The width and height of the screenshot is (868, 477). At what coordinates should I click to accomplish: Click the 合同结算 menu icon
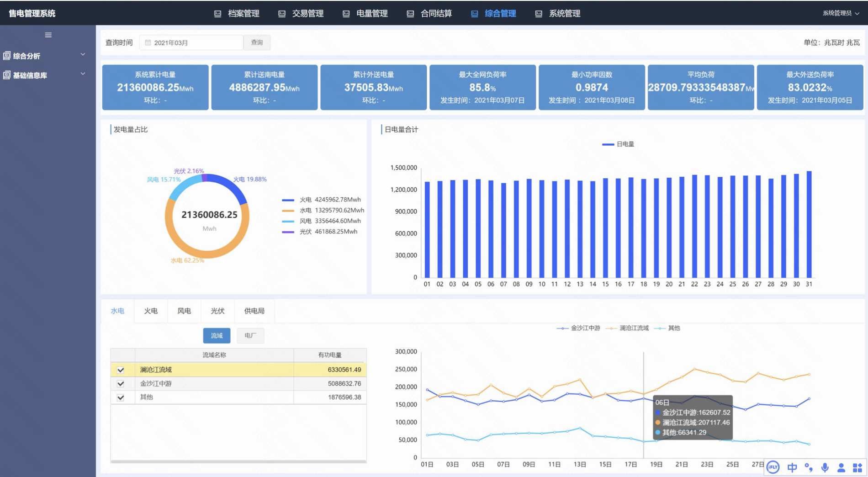[x=410, y=14]
